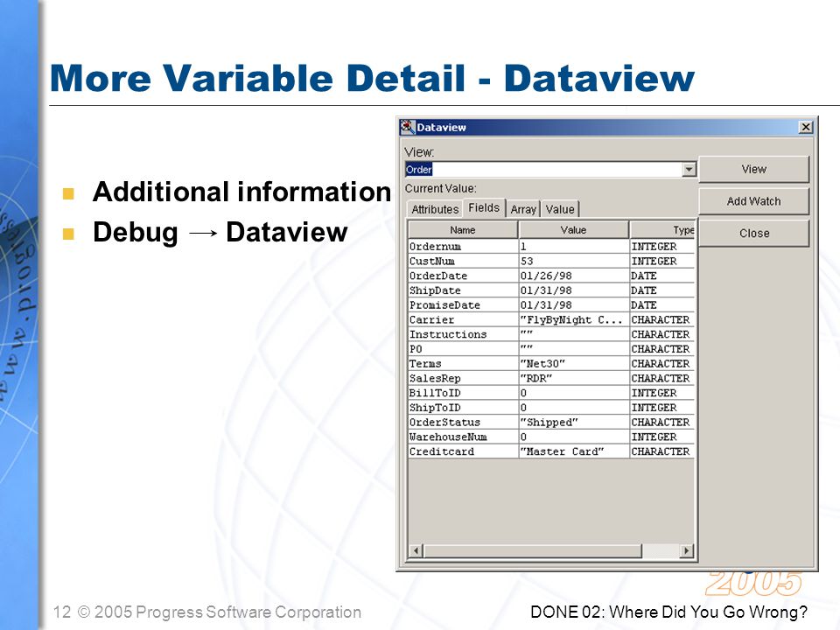The height and width of the screenshot is (630, 840).
Task: Select the CustNum field name
Action: (x=431, y=262)
